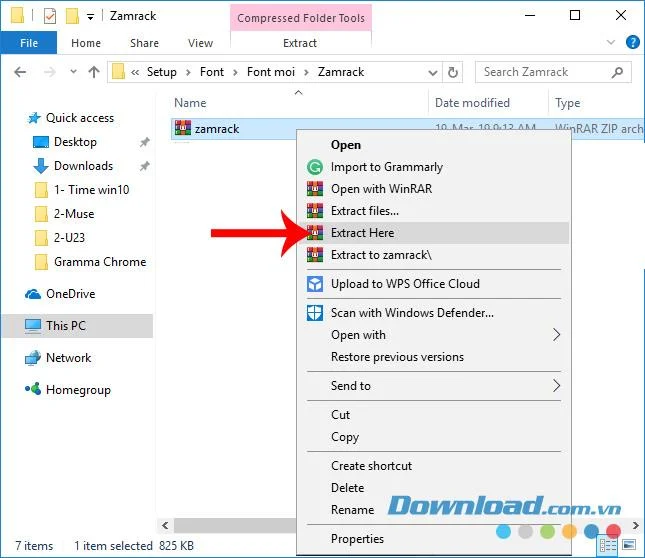Open the Customize Quick Access Toolbar dropdown
The height and width of the screenshot is (558, 645).
click(x=90, y=16)
